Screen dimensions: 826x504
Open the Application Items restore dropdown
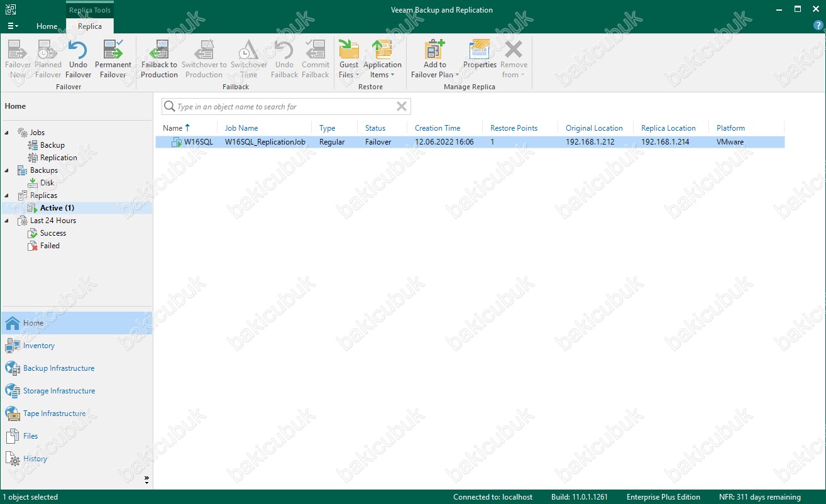382,59
